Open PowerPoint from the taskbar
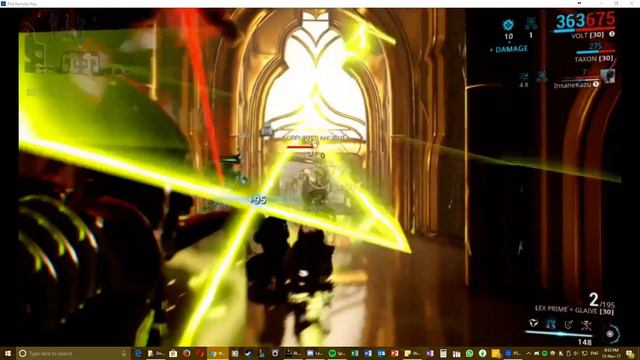The width and height of the screenshot is (640, 360). point(394,353)
